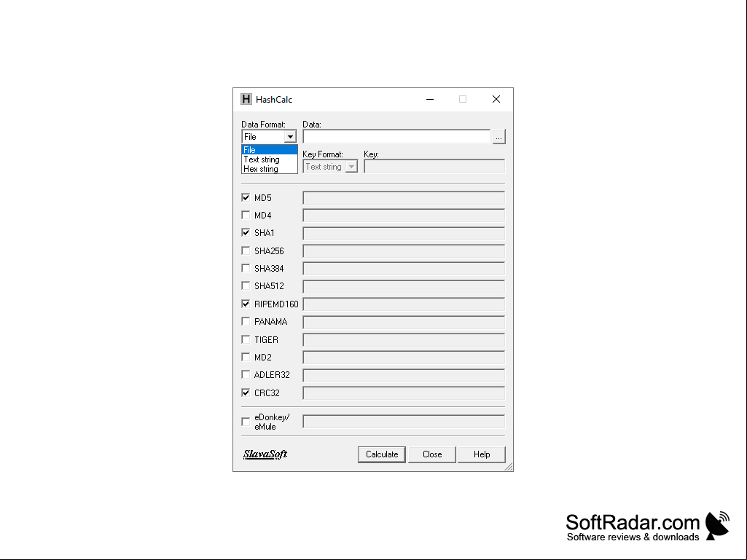Click the CRC32 result field
This screenshot has width=747, height=560.
404,393
